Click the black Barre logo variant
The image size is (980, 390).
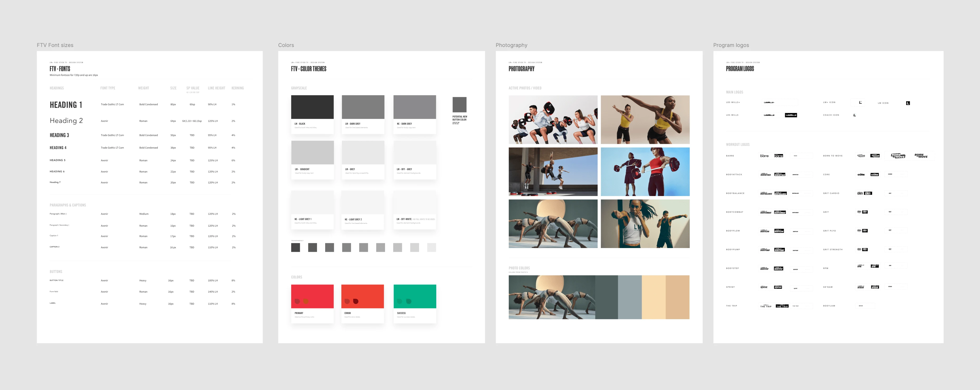point(778,156)
